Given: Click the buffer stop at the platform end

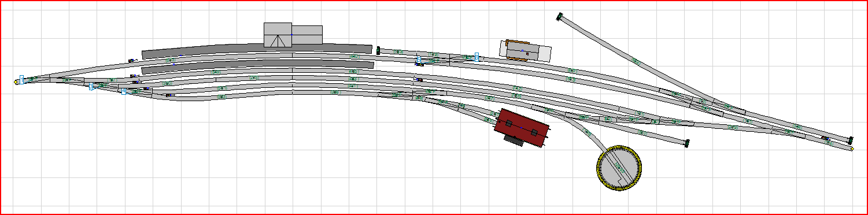Looking at the screenshot, I should 378,50.
